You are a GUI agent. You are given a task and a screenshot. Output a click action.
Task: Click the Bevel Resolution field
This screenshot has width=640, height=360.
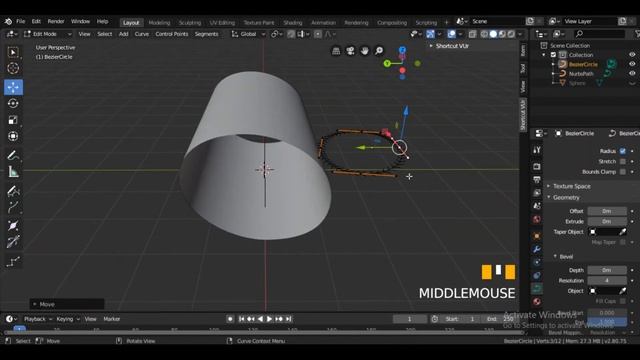pos(607,280)
